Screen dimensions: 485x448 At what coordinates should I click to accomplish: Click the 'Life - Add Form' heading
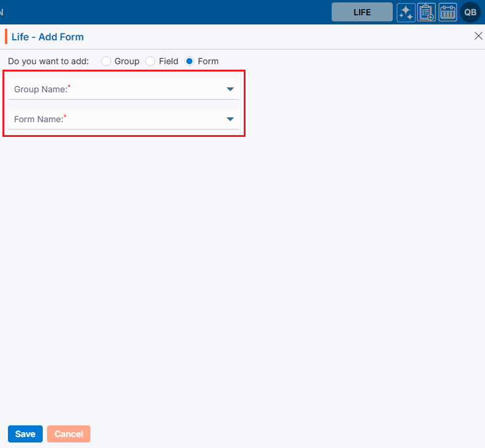pyautogui.click(x=48, y=37)
